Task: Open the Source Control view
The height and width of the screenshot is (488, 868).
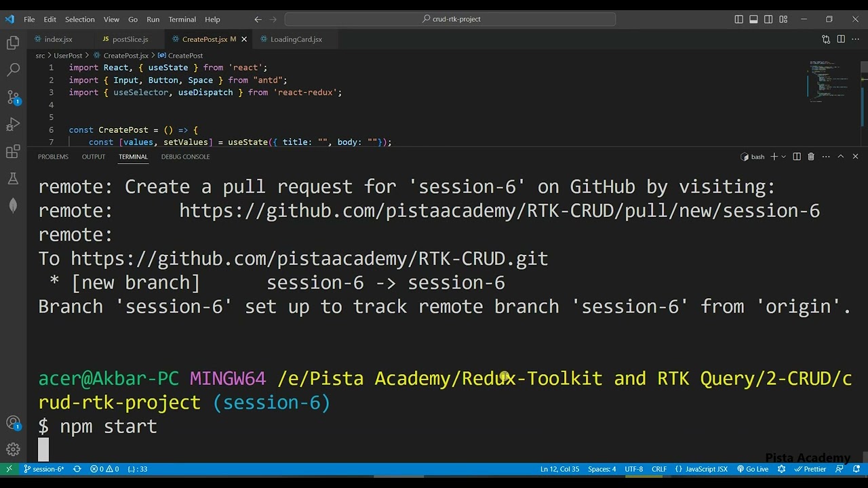Action: (x=13, y=97)
